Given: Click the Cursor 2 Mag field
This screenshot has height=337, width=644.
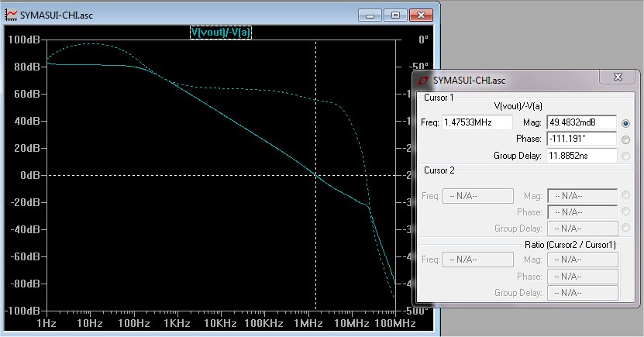Looking at the screenshot, I should click(x=583, y=196).
